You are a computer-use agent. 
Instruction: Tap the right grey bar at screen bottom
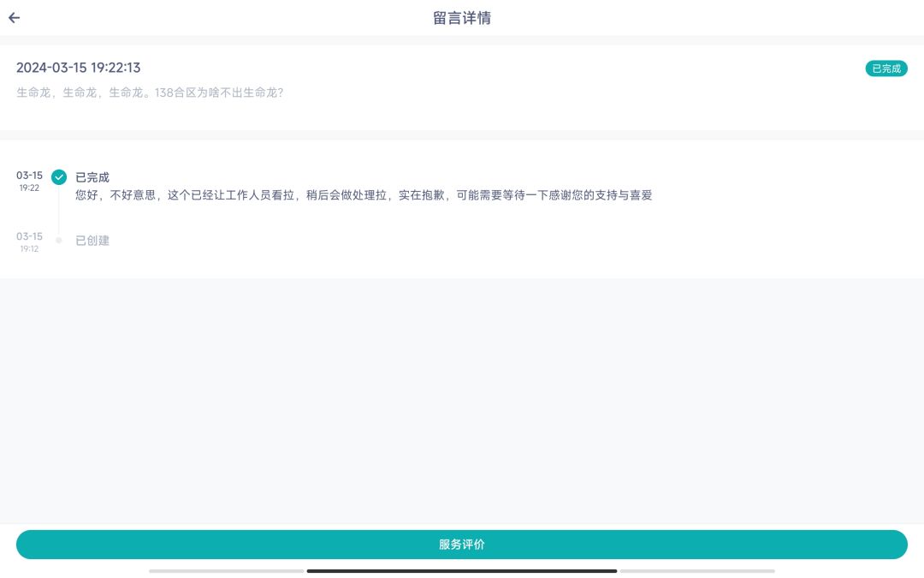coord(697,571)
